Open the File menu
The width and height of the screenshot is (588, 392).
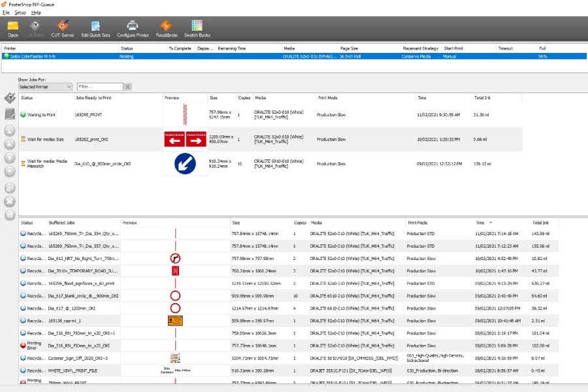click(6, 12)
